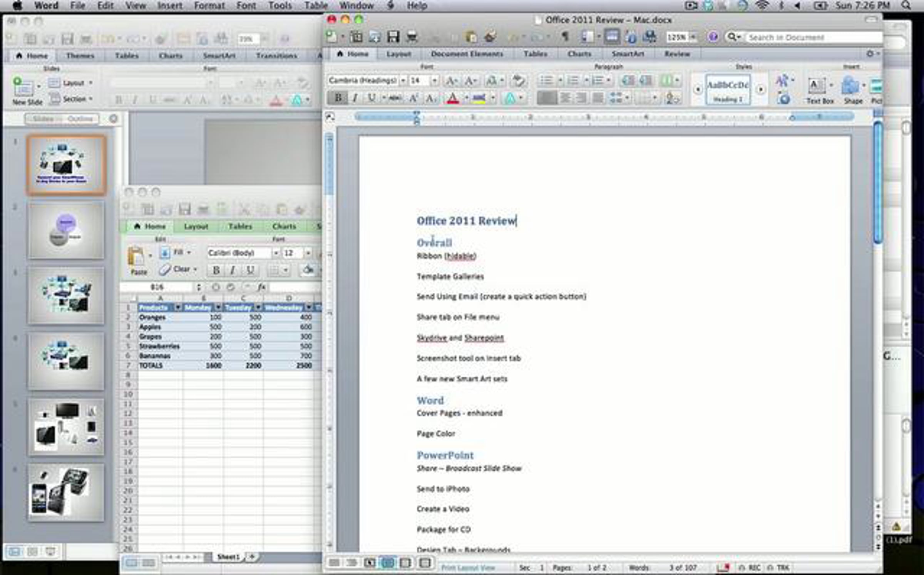Click the Clear Formatting eraser icon

click(518, 80)
